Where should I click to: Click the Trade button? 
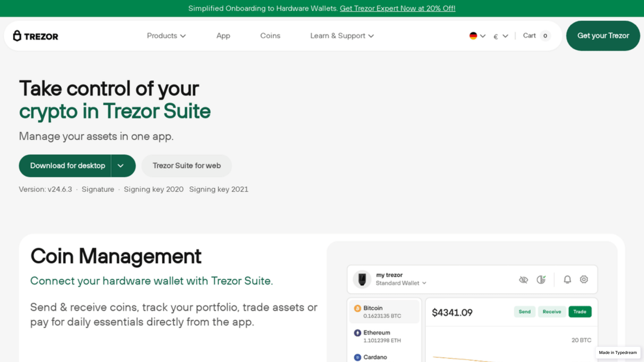[x=580, y=312]
